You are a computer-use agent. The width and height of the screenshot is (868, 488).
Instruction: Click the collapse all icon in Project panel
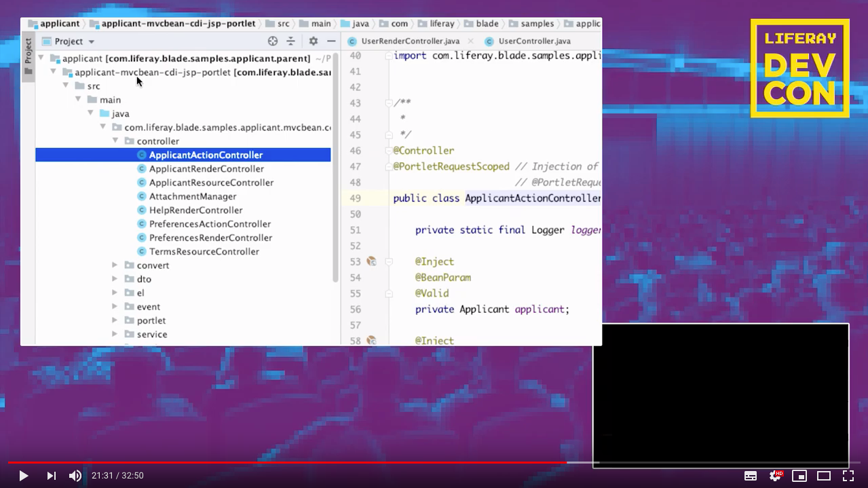[290, 41]
